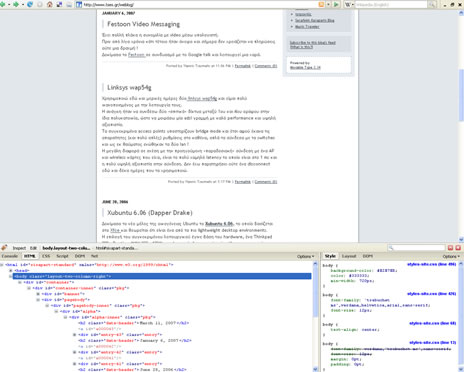Viewport: 464px width, 372px height.
Task: Click the search magnifier button
Action: click(432, 4)
